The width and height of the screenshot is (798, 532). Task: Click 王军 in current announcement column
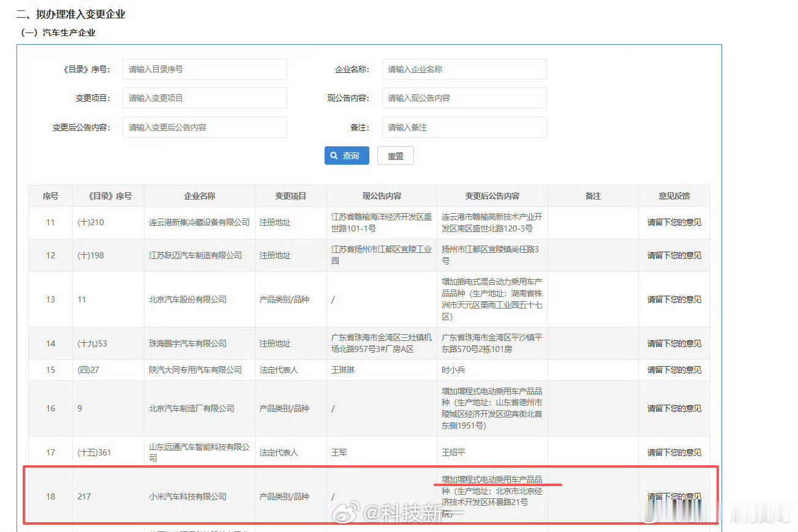click(339, 452)
